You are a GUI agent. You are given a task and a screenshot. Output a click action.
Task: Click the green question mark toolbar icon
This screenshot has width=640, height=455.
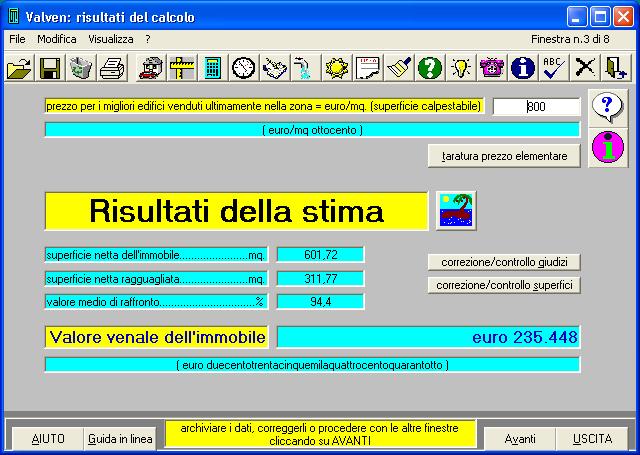[x=429, y=68]
